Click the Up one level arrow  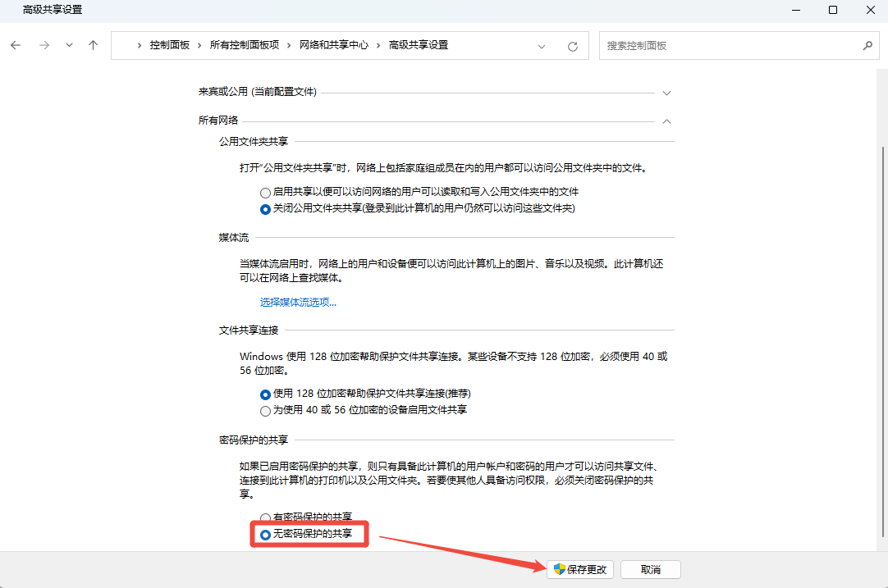pyautogui.click(x=93, y=46)
